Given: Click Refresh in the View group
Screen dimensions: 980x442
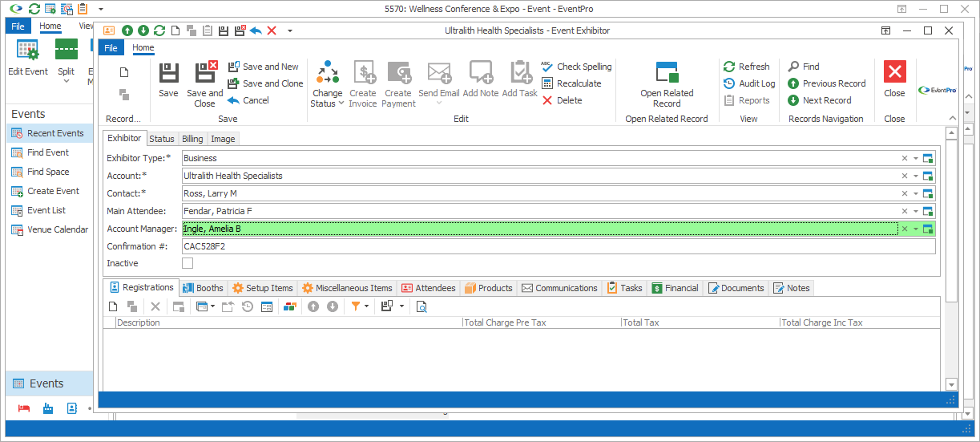Looking at the screenshot, I should 746,67.
